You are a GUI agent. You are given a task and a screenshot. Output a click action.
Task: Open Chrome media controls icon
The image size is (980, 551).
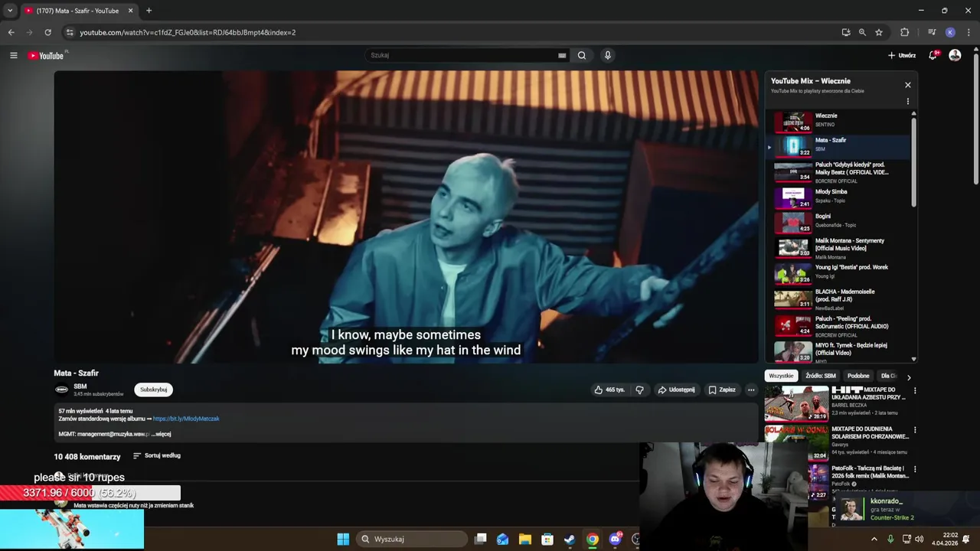pyautogui.click(x=932, y=32)
